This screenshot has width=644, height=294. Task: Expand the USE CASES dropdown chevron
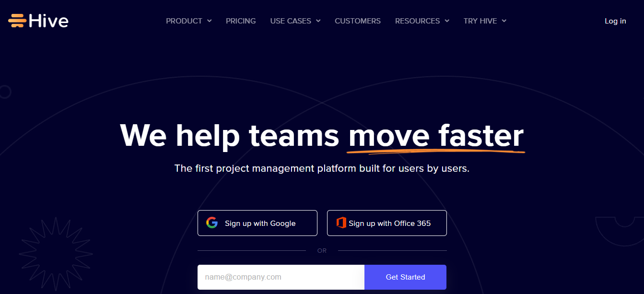point(318,21)
